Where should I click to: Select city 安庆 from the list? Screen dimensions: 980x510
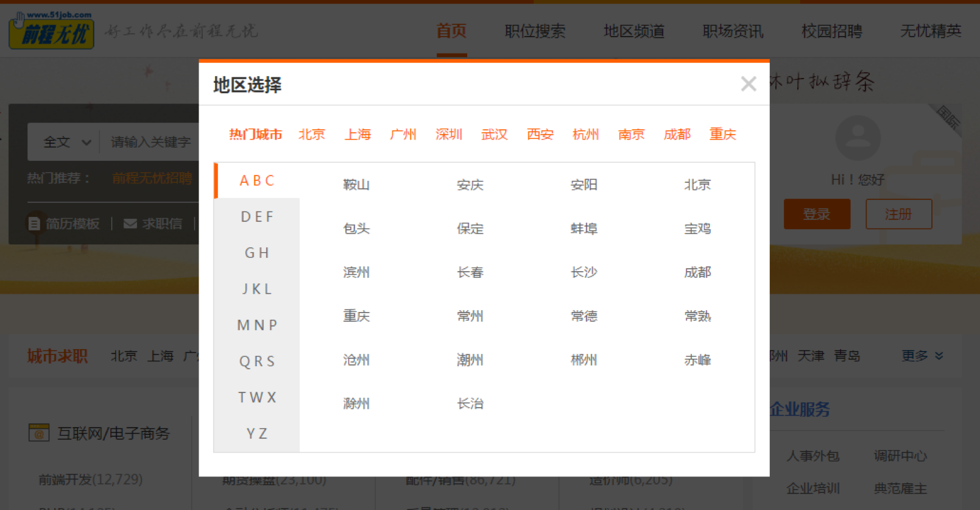point(470,185)
